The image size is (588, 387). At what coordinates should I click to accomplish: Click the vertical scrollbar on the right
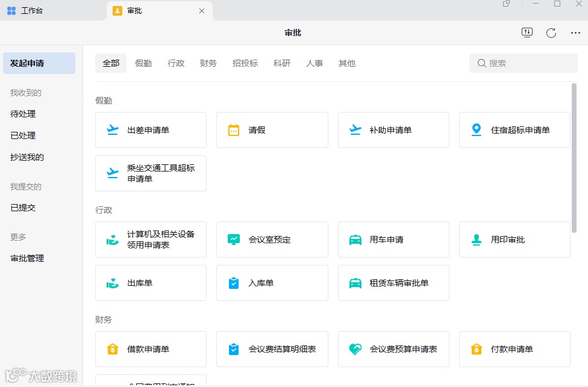coord(574,158)
